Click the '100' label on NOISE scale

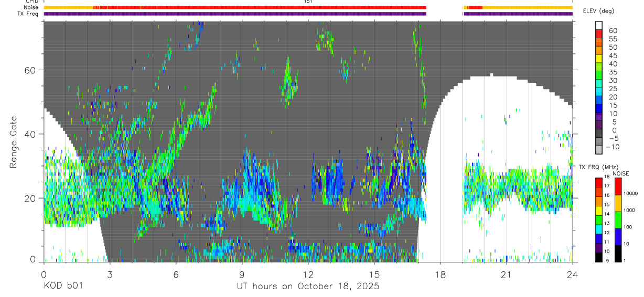(629, 227)
